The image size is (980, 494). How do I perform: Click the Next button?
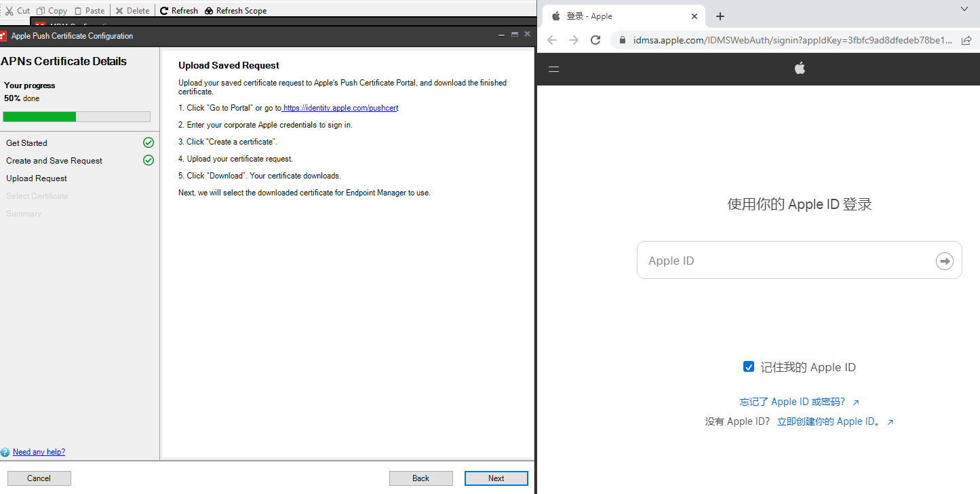[x=496, y=478]
